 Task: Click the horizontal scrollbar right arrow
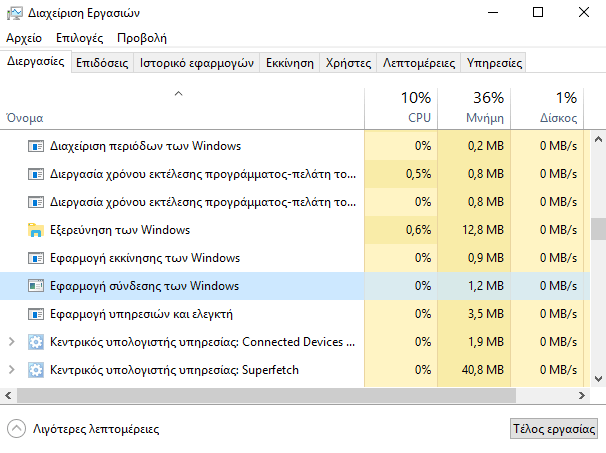pos(582,395)
